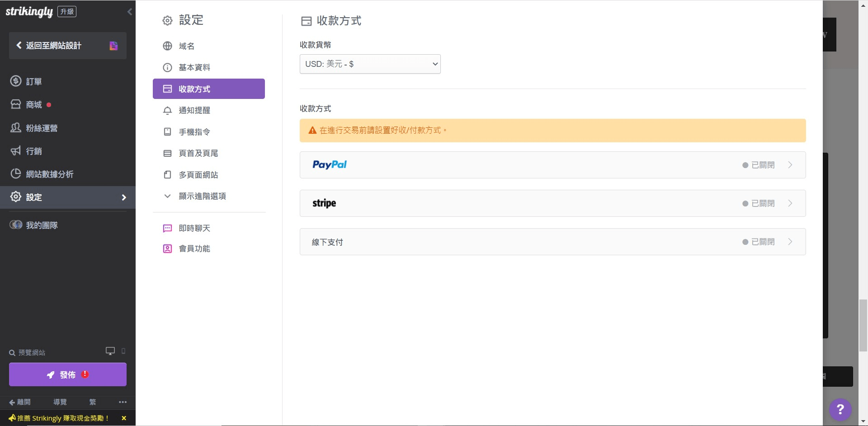This screenshot has width=868, height=426.
Task: Click the 發佈 publish button
Action: point(67,375)
